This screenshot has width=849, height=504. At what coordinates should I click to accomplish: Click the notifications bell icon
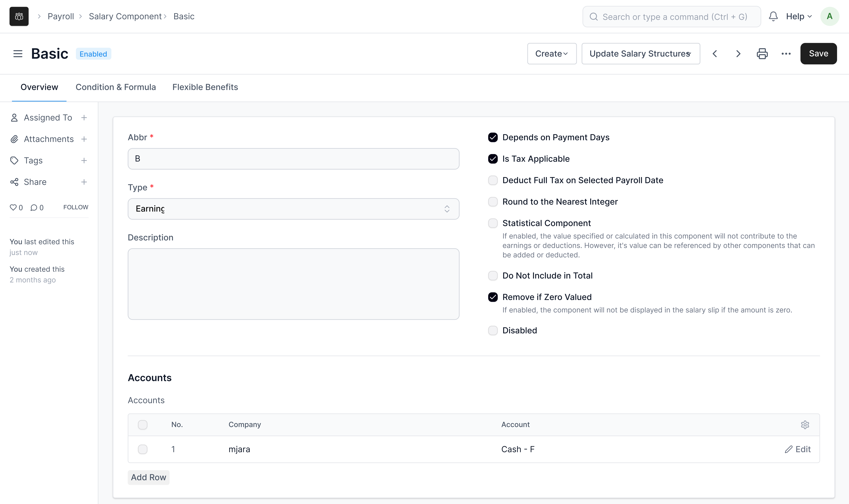773,16
